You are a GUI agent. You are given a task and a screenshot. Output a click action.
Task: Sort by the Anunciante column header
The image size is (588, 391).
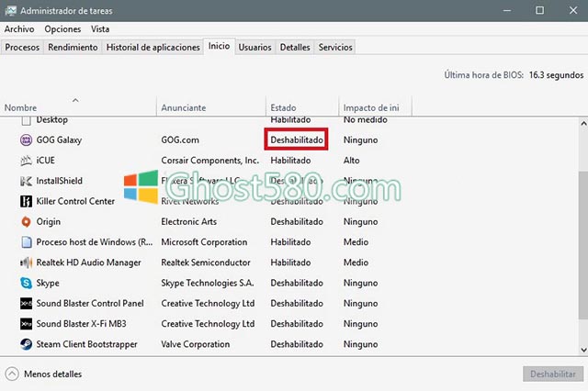tap(211, 108)
